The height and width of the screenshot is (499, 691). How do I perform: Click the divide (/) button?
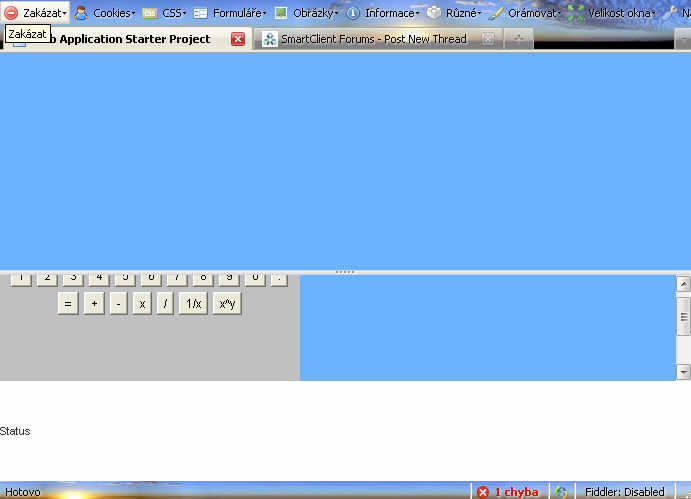pos(166,304)
